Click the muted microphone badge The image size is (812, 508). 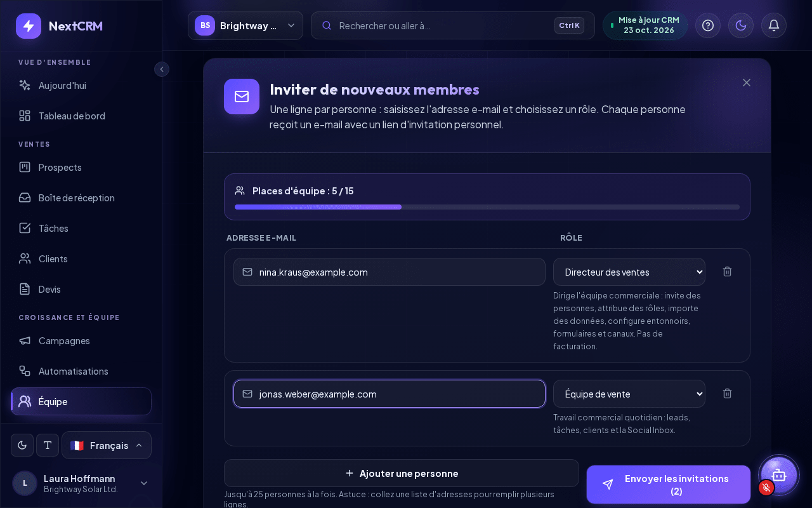[766, 488]
